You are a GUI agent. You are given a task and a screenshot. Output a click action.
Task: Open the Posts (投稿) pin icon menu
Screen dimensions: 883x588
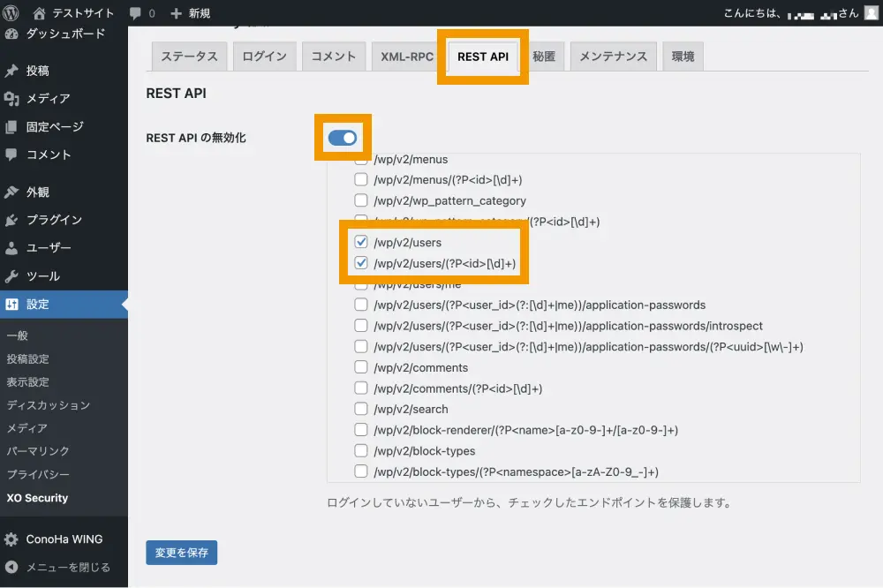(x=11, y=71)
